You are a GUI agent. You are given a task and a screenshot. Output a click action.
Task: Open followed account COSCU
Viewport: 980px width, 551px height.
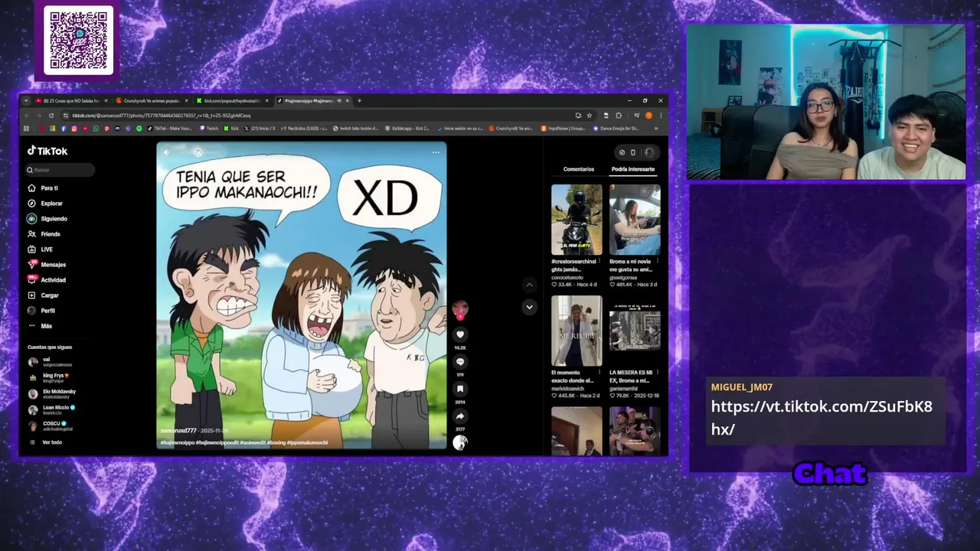[x=50, y=426]
